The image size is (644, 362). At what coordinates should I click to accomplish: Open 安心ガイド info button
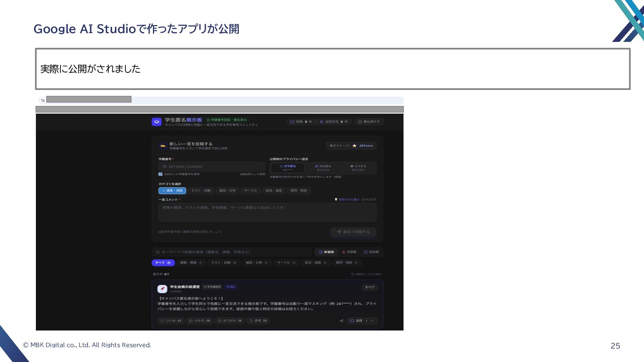(x=369, y=122)
